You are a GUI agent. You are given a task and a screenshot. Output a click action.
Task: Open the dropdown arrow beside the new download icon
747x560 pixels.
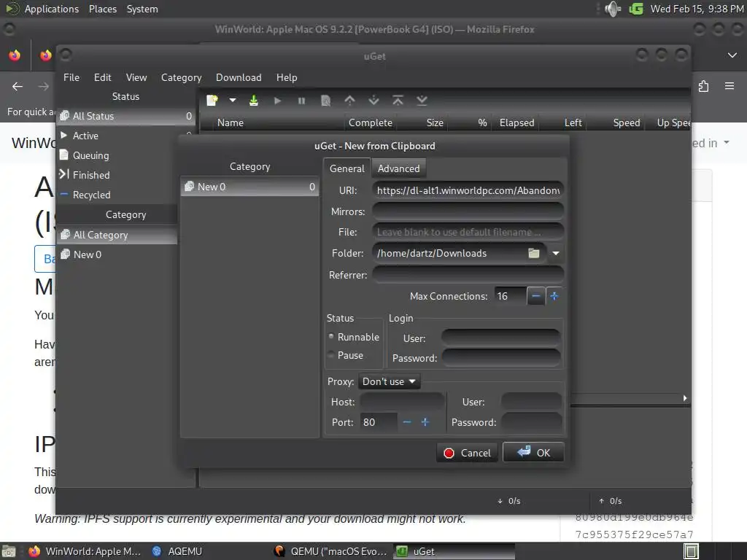pos(233,101)
